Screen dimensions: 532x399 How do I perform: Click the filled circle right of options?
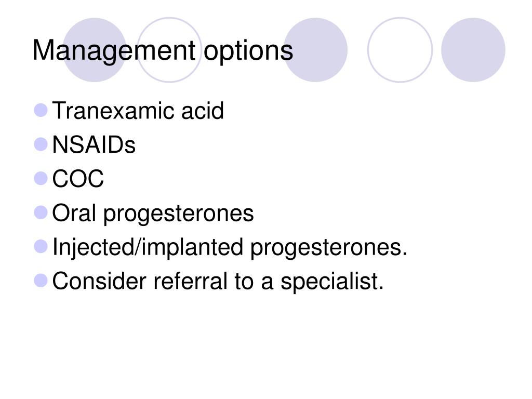coord(315,50)
